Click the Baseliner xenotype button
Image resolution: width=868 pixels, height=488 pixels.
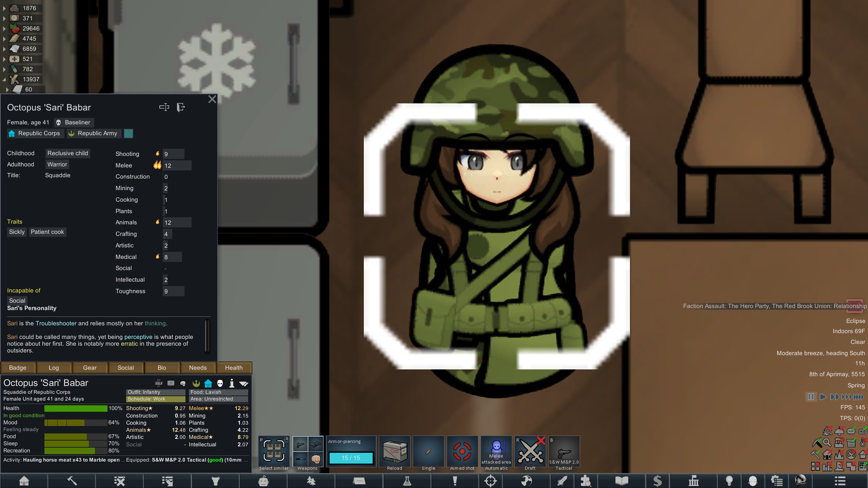coord(74,122)
